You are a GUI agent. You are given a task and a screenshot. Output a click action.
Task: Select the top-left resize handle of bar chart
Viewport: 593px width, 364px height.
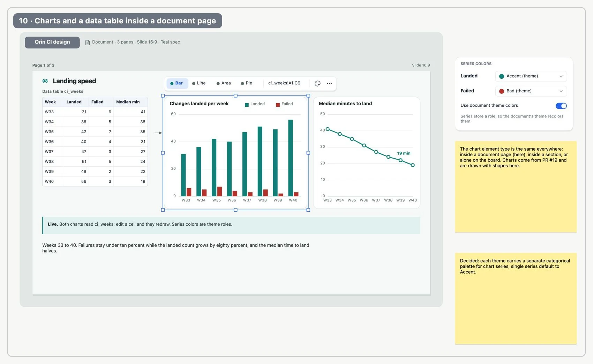point(163,96)
